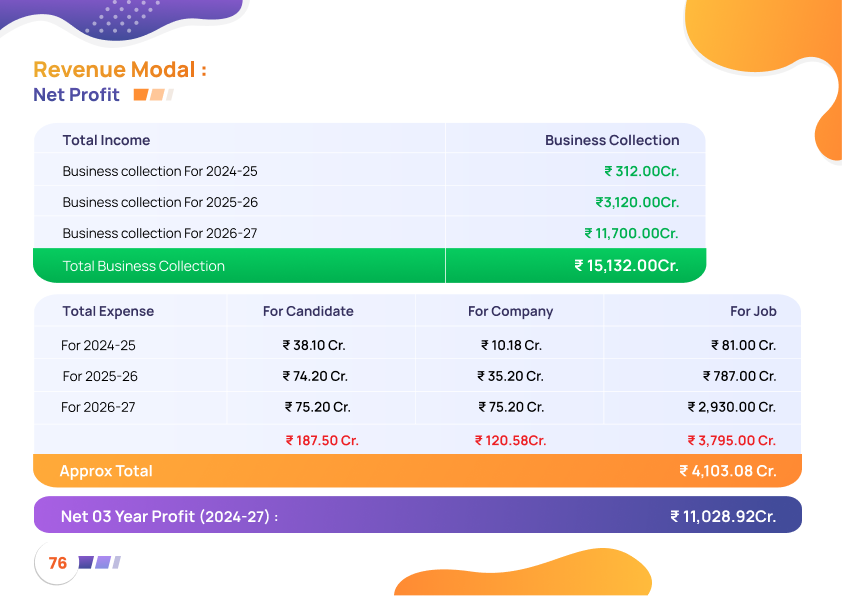Click the purple slash decoration beside page number
The image size is (842, 596).
pos(99,563)
